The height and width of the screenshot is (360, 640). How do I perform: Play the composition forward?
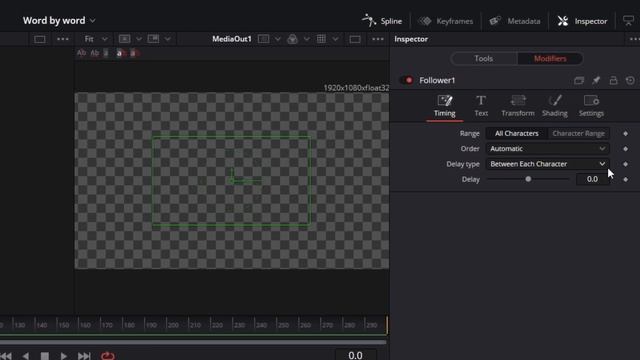pos(64,356)
